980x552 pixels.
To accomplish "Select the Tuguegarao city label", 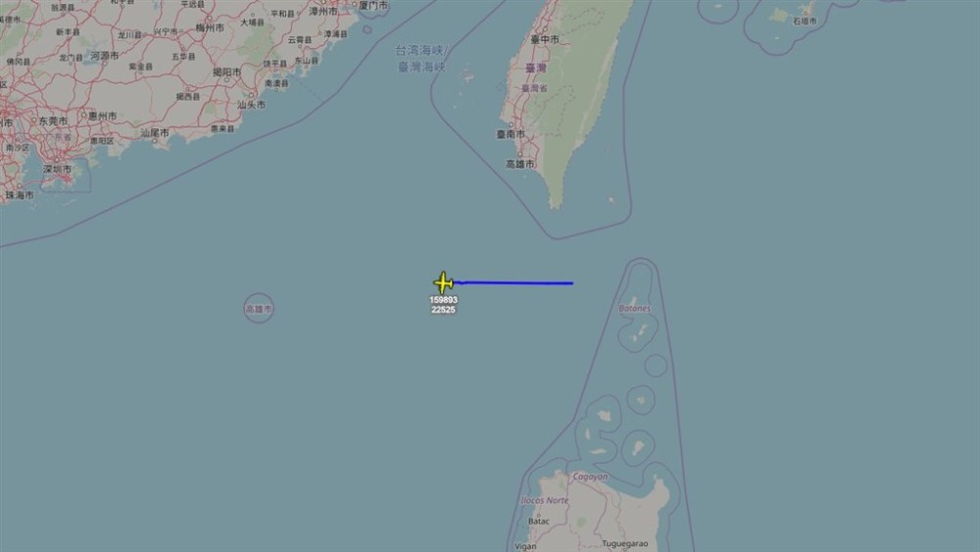I will (x=625, y=544).
